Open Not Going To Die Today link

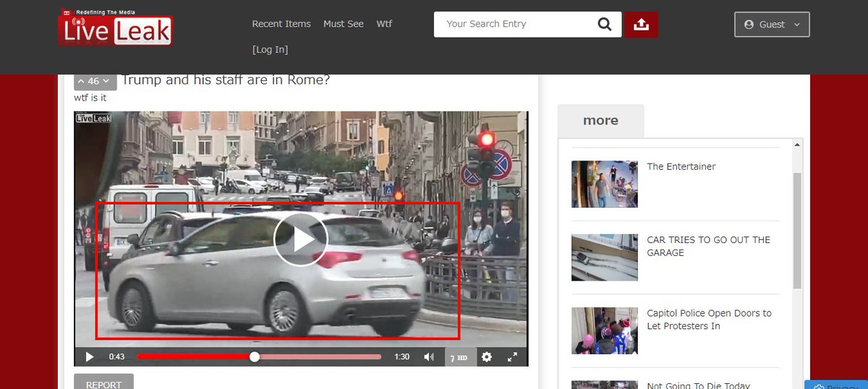coord(699,385)
